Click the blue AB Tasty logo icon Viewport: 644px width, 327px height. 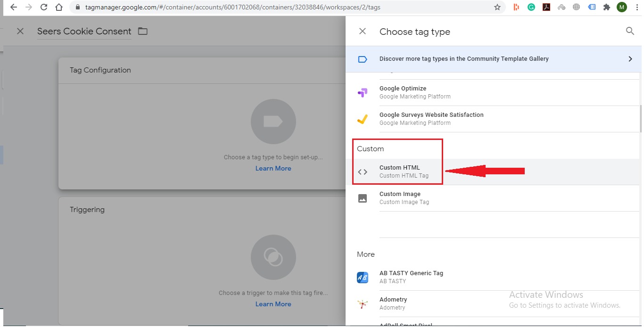[363, 278]
